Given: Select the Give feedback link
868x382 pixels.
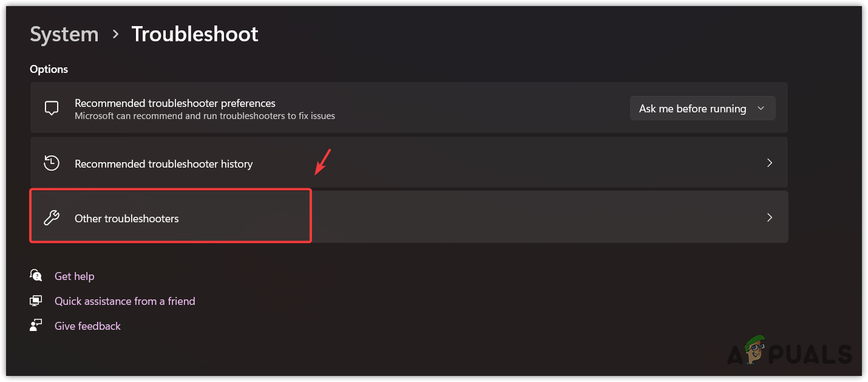Looking at the screenshot, I should pos(88,326).
